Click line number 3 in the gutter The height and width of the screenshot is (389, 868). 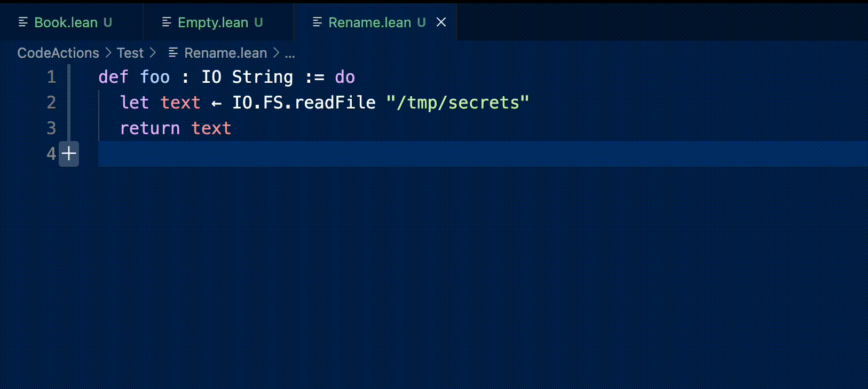pos(51,128)
